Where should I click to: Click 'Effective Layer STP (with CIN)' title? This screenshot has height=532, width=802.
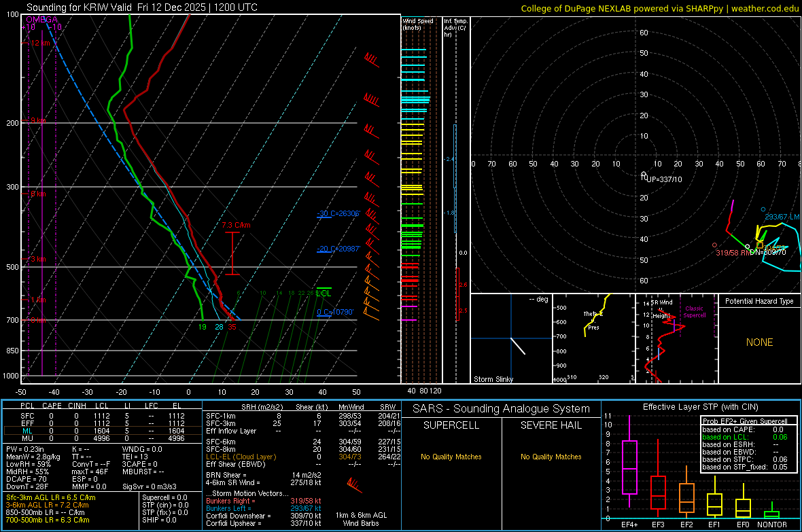(x=700, y=407)
